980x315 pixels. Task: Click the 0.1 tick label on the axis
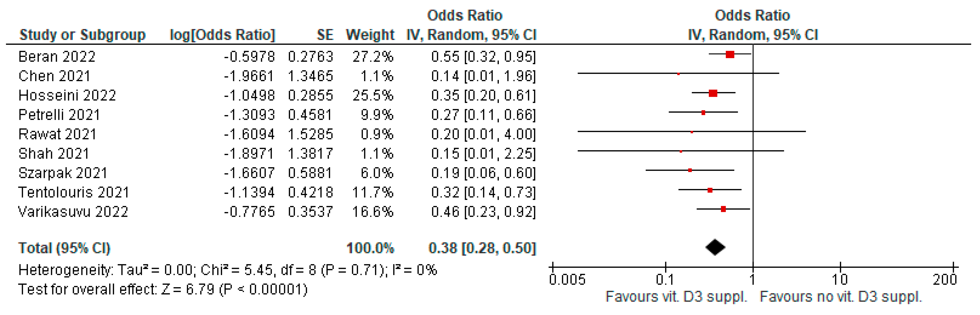click(665, 280)
